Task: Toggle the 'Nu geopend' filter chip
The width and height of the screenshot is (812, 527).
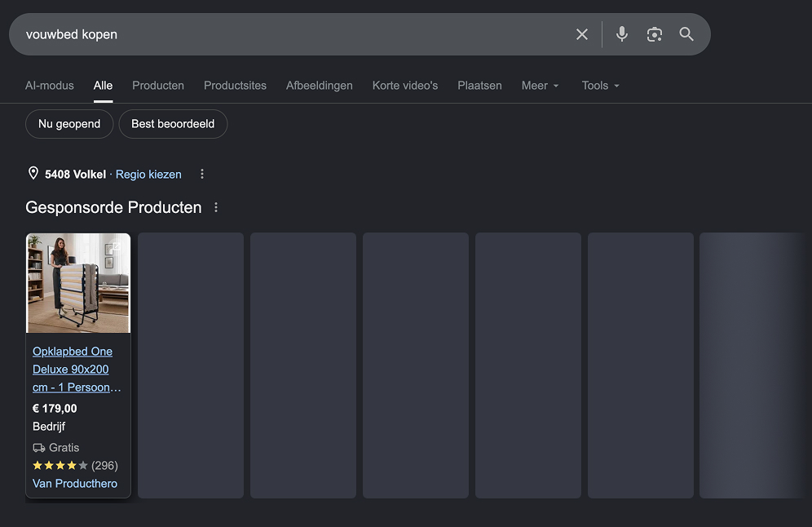Action: [69, 124]
